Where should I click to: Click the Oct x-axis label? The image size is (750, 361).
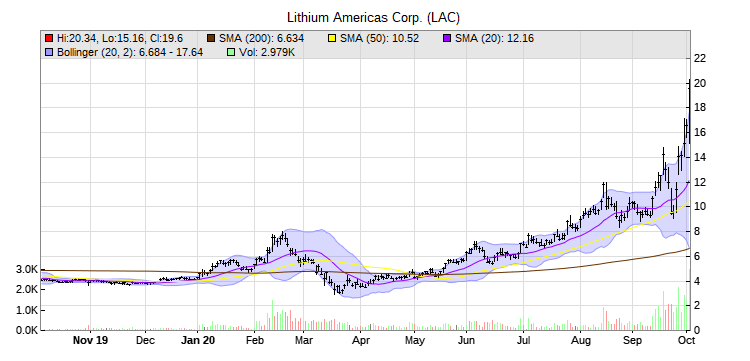(687, 340)
